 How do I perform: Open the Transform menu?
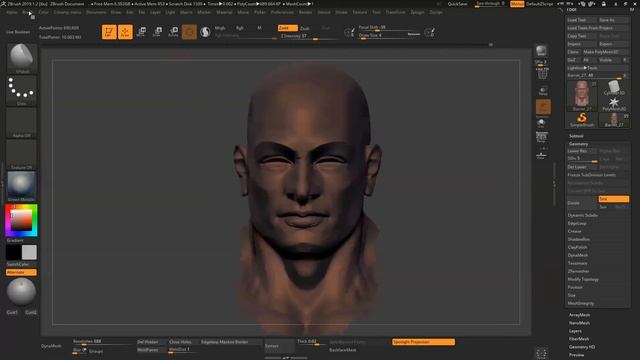[x=396, y=12]
